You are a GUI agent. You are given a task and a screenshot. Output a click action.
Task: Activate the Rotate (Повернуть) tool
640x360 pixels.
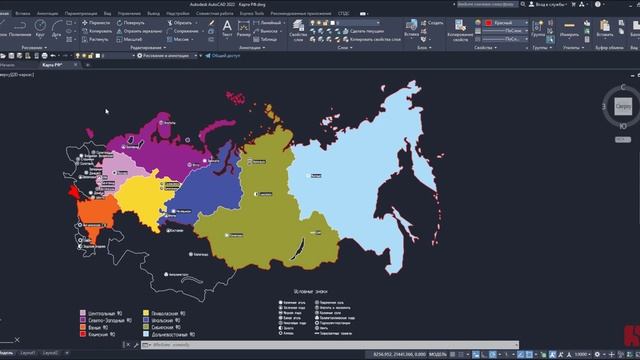coord(131,23)
